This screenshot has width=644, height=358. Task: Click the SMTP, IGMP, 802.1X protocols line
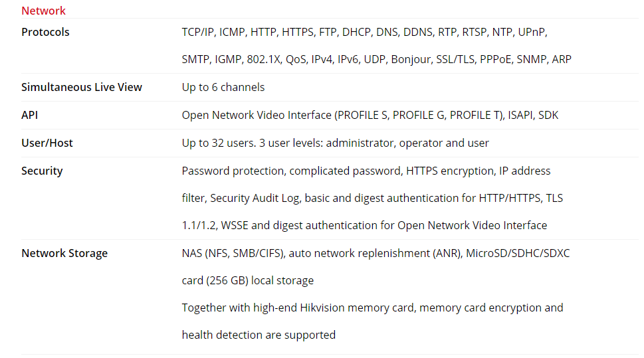coord(376,60)
